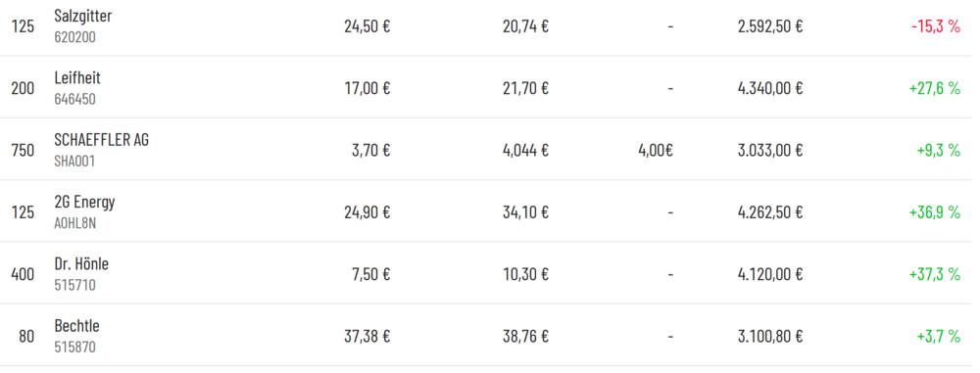This screenshot has width=980, height=373.
Task: Select WKN code A0HL8N
Action: 75,223
